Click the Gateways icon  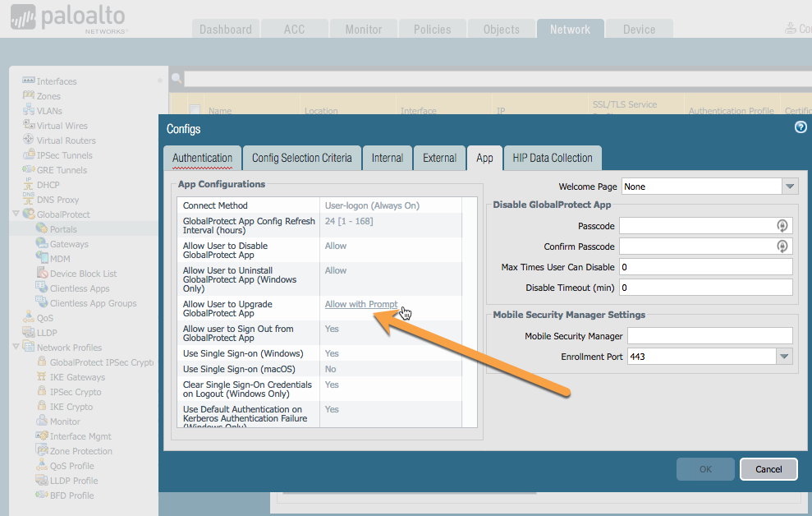pos(41,243)
